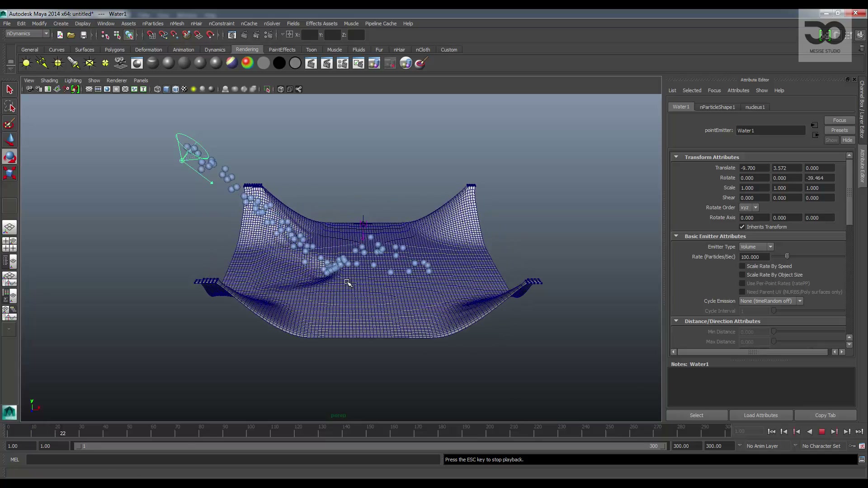Assign the ramp shader sphere icon
Image resolution: width=868 pixels, height=488 pixels.
click(x=247, y=63)
